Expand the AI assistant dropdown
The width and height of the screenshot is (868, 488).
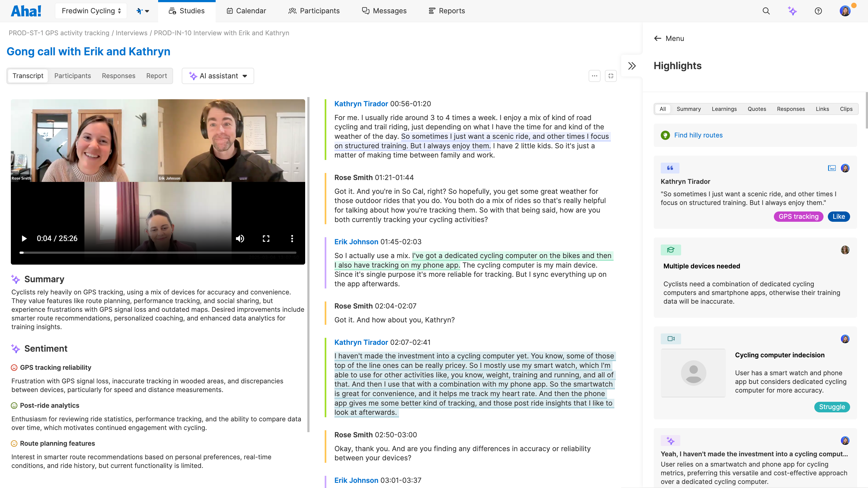click(x=218, y=76)
